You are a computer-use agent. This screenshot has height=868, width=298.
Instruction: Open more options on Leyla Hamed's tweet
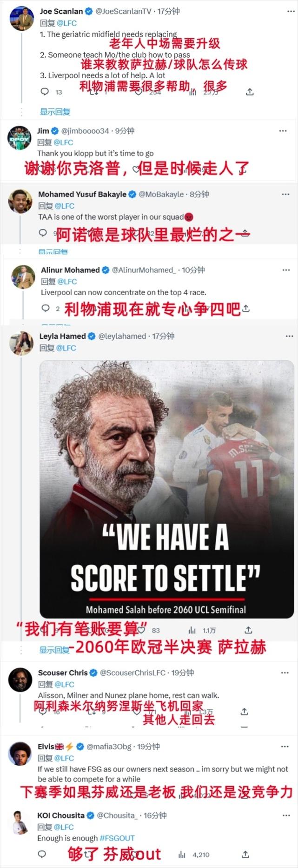tap(289, 336)
